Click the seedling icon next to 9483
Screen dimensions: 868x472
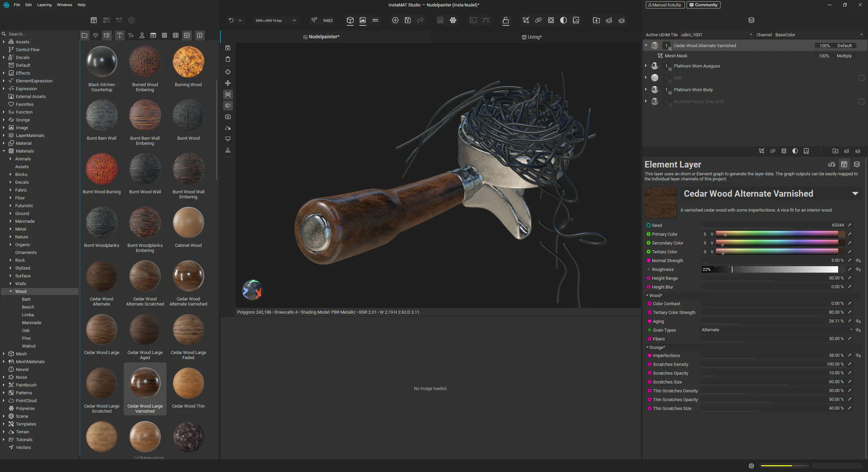click(x=314, y=20)
